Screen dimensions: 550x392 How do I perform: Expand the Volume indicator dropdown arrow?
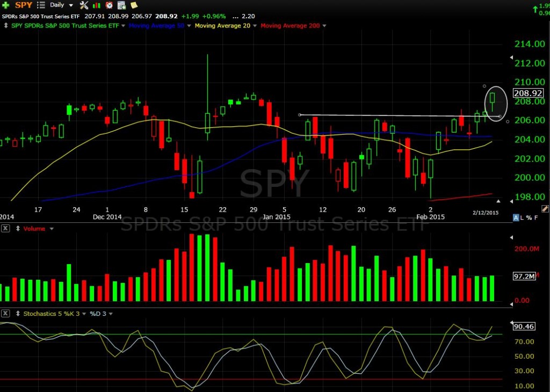(x=52, y=229)
